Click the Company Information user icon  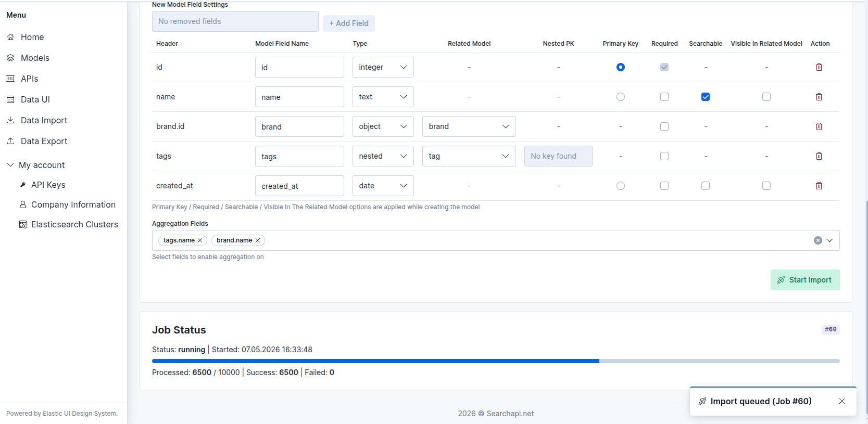tap(23, 204)
